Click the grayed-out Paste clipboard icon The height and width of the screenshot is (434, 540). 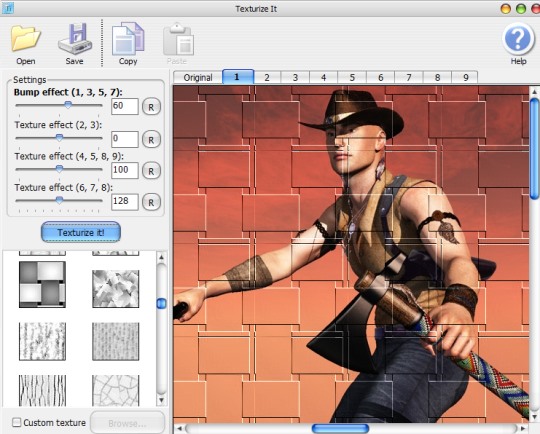pyautogui.click(x=178, y=39)
